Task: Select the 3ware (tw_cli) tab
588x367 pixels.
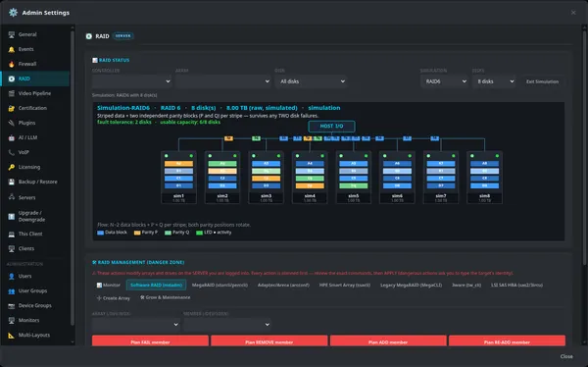Action: (x=466, y=286)
